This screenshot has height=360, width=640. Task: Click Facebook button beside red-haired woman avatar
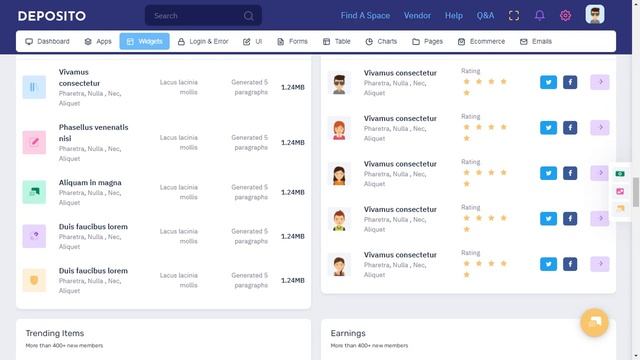tap(570, 128)
